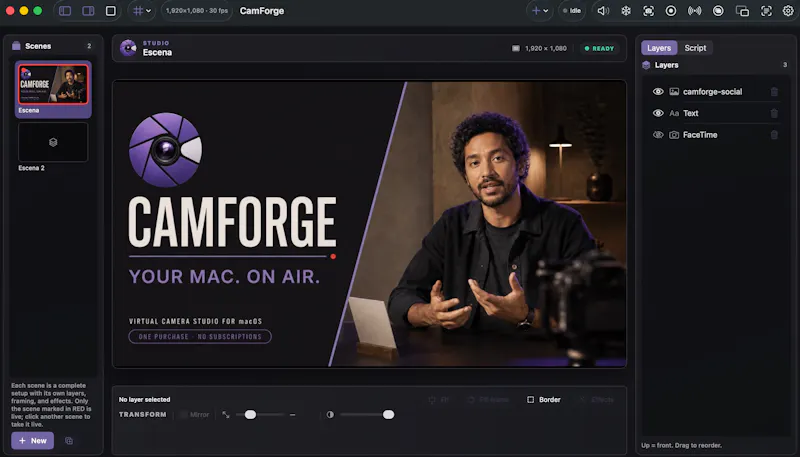Click the speaker audio icon
Screen dimensions: 800x457
(603, 11)
